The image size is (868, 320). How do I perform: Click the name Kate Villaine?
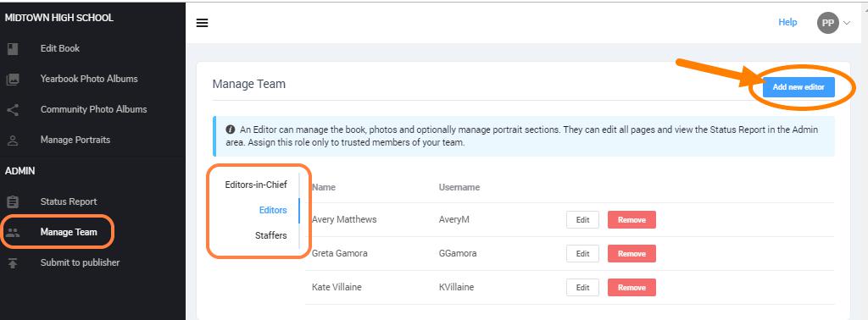337,287
